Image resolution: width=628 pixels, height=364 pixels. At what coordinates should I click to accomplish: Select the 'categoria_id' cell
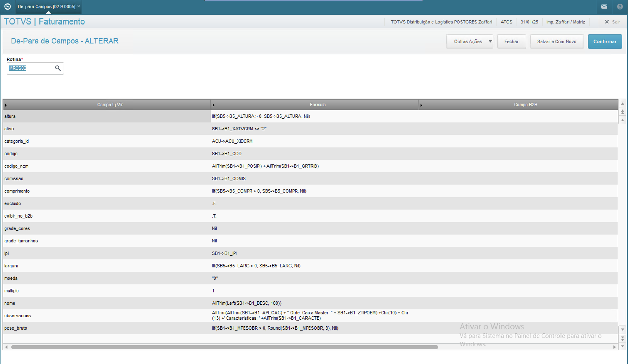pos(107,141)
